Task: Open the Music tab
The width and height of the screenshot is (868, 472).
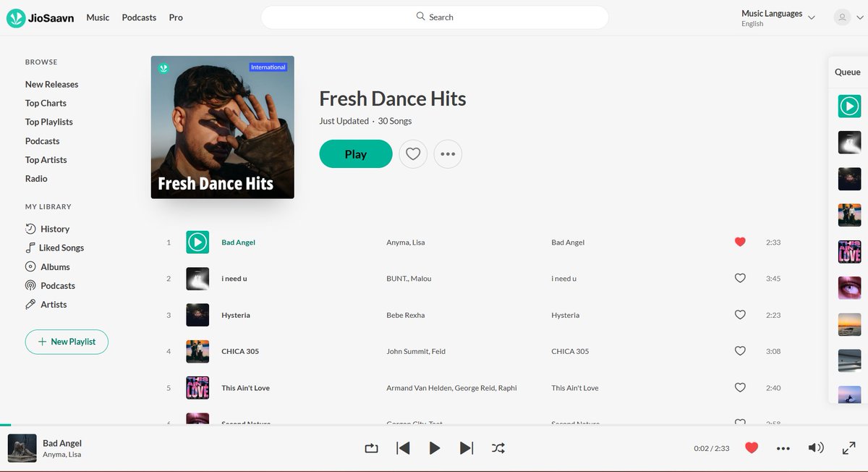Action: coord(98,17)
